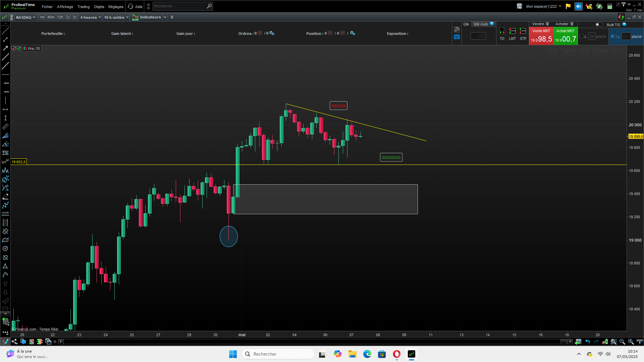Open the wrench settings icon in order panel

[x=457, y=29]
